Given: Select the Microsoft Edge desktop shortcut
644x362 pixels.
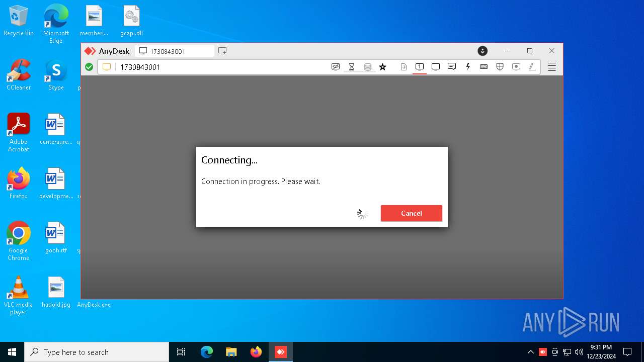Looking at the screenshot, I should (x=56, y=24).
